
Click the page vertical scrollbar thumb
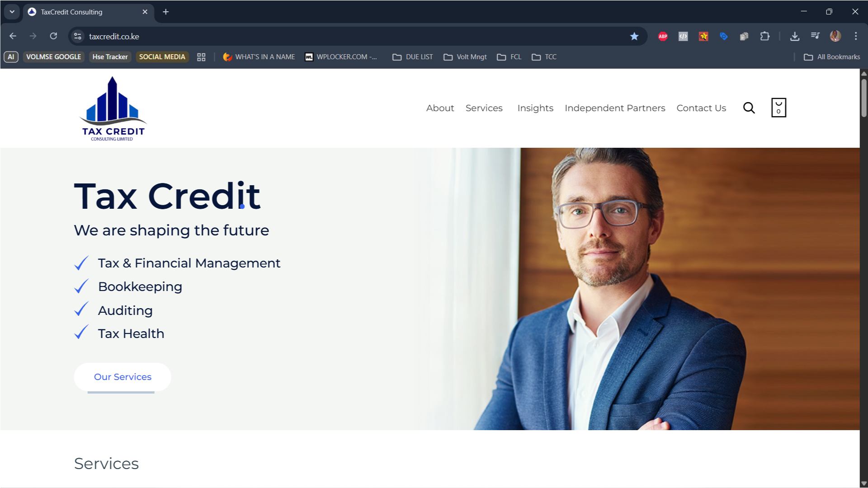[863, 98]
